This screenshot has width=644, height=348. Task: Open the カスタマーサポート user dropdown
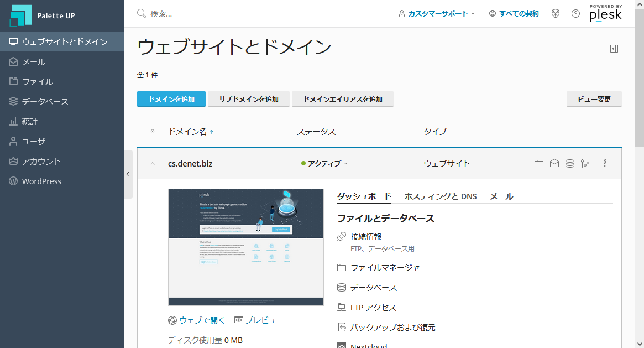[437, 14]
